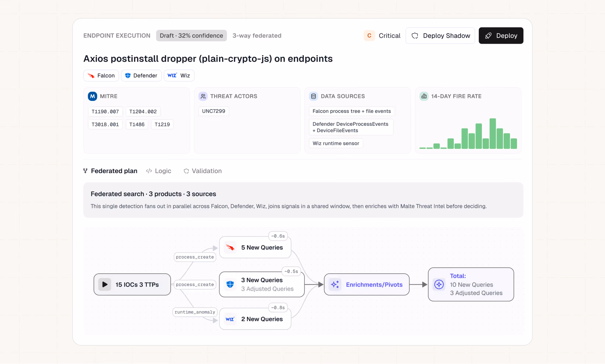Click the ~0.8s latency badge

point(278,308)
